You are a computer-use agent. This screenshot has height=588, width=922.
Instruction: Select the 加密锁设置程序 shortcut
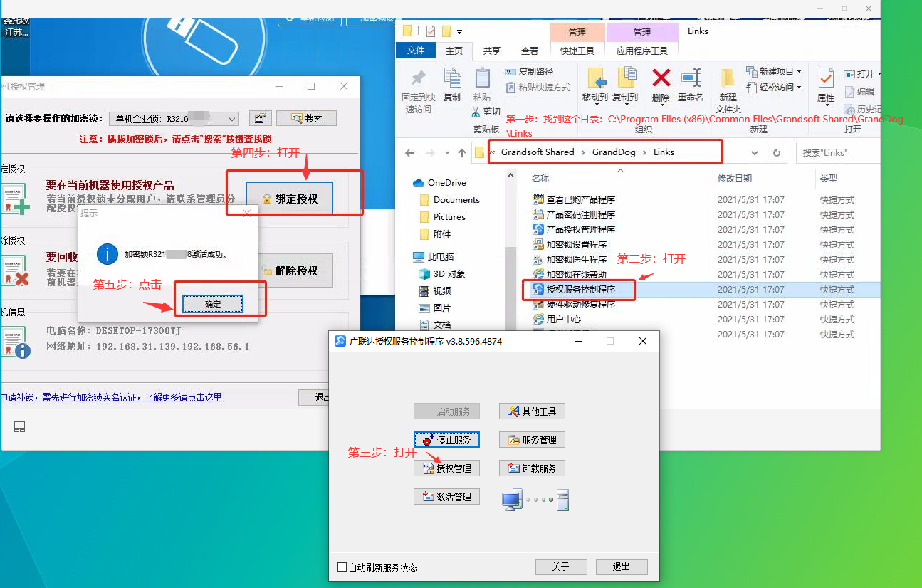pyautogui.click(x=570, y=245)
